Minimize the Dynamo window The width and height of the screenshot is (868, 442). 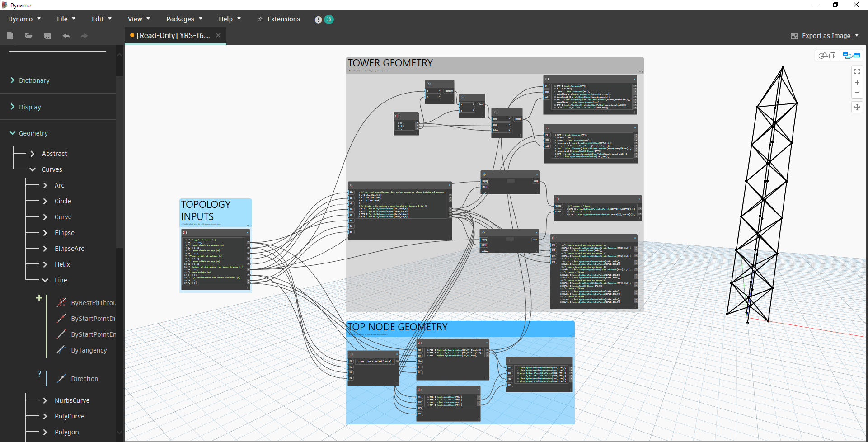point(815,5)
